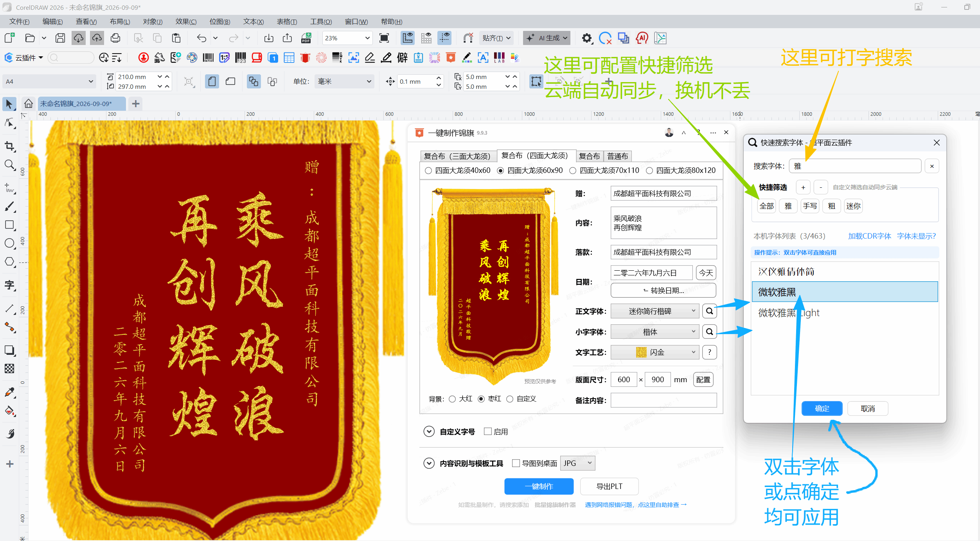Click the 今天 date button
This screenshot has width=980, height=541.
tap(706, 273)
